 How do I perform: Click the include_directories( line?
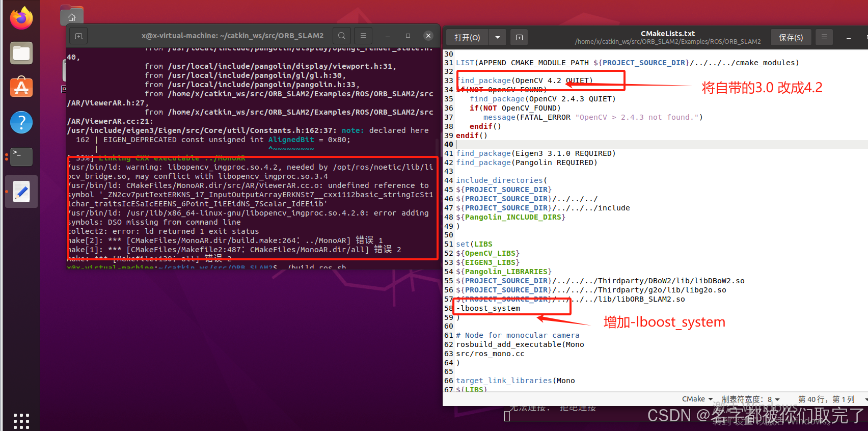502,180
